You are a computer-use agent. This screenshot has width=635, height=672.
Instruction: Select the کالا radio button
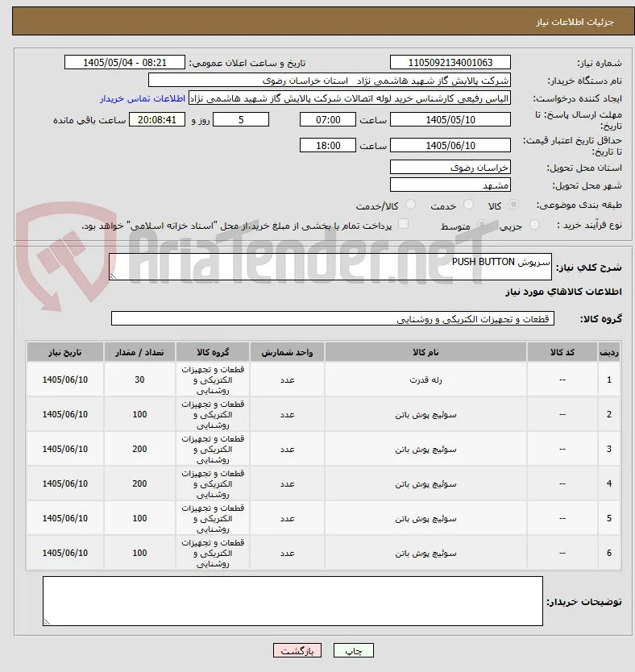point(513,205)
